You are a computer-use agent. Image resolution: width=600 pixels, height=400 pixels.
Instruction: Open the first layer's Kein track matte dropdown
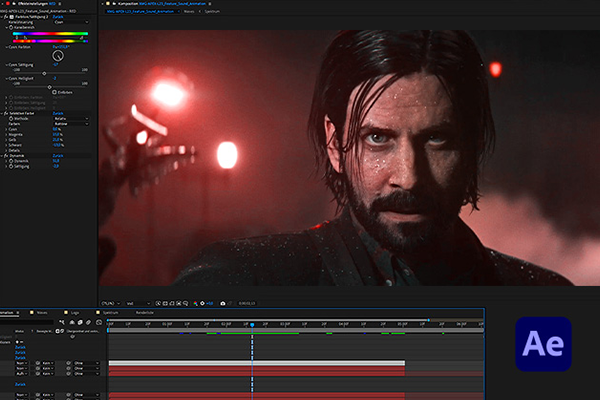[48, 363]
